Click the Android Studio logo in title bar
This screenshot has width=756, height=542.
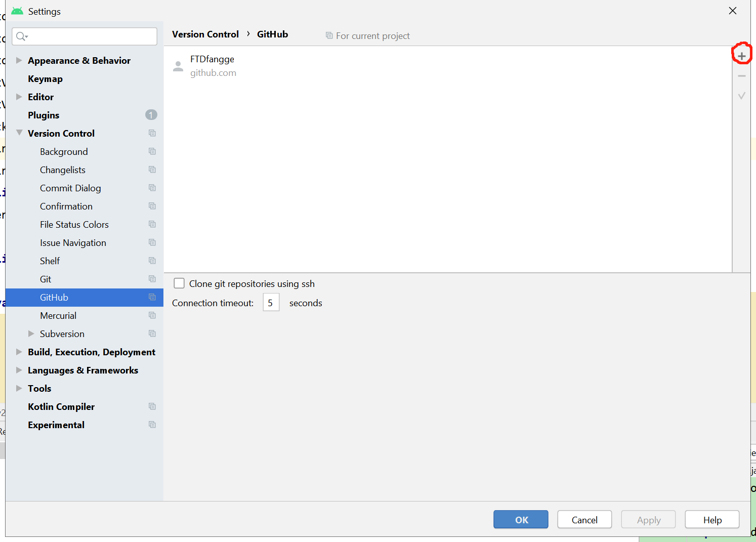point(17,11)
